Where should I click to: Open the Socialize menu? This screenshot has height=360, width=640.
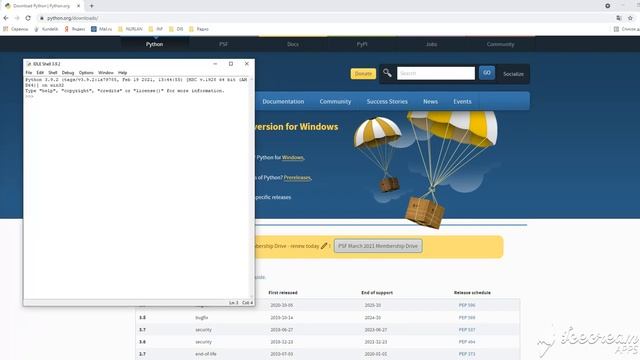coord(513,74)
